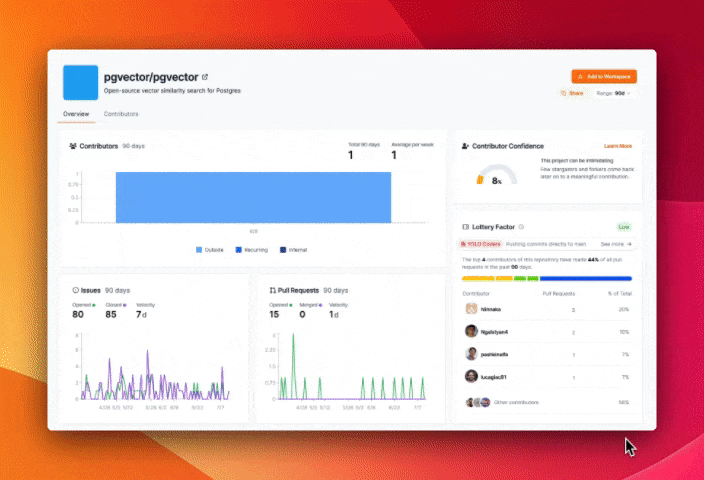The height and width of the screenshot is (480, 704).
Task: Click the Add to Workspace button
Action: [604, 76]
